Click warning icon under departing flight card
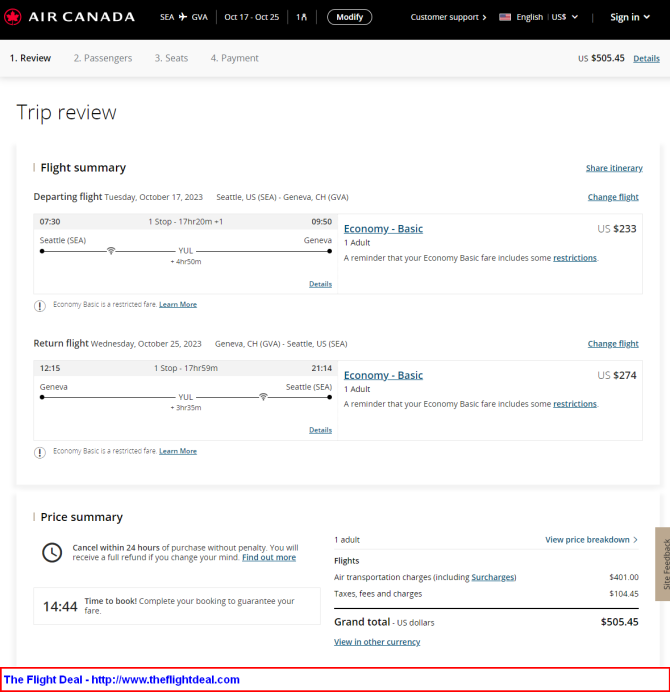This screenshot has width=670, height=692. point(40,305)
